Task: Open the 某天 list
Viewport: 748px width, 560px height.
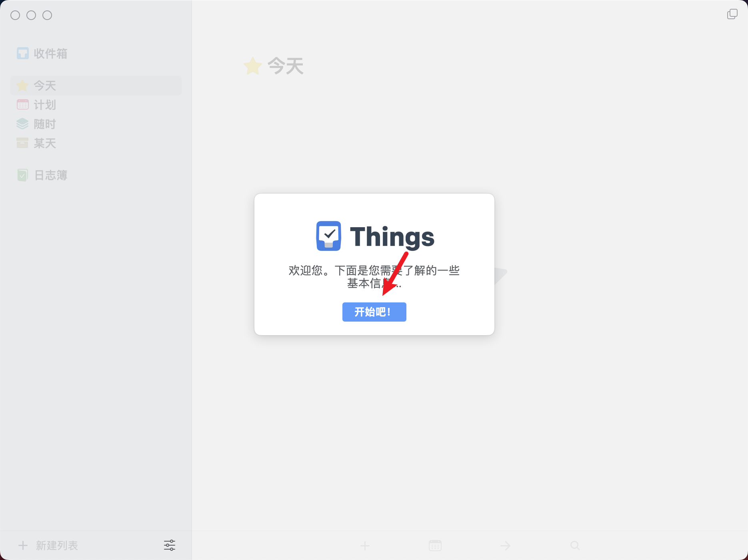Action: coord(96,143)
